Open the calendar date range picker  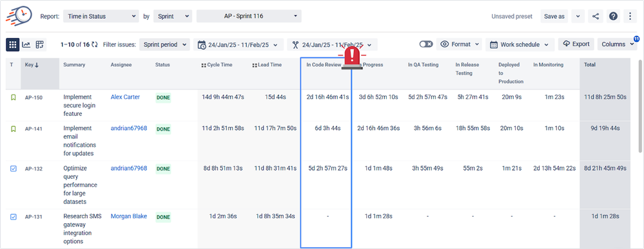coord(238,44)
